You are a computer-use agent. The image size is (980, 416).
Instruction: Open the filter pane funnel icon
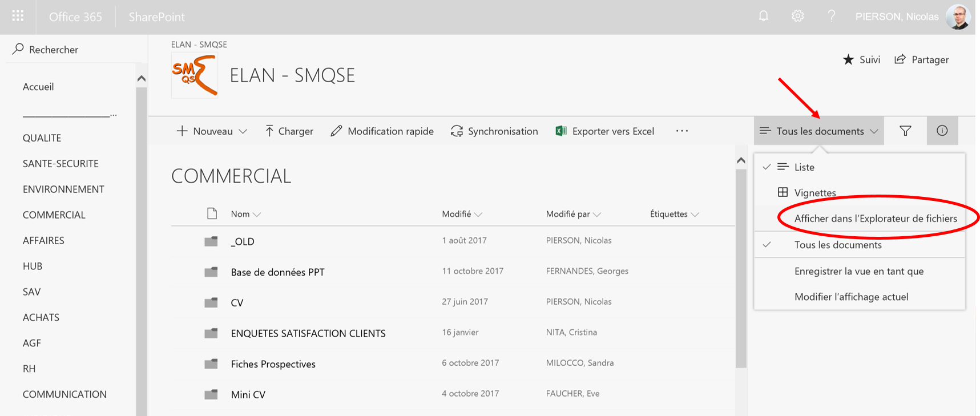tap(905, 131)
